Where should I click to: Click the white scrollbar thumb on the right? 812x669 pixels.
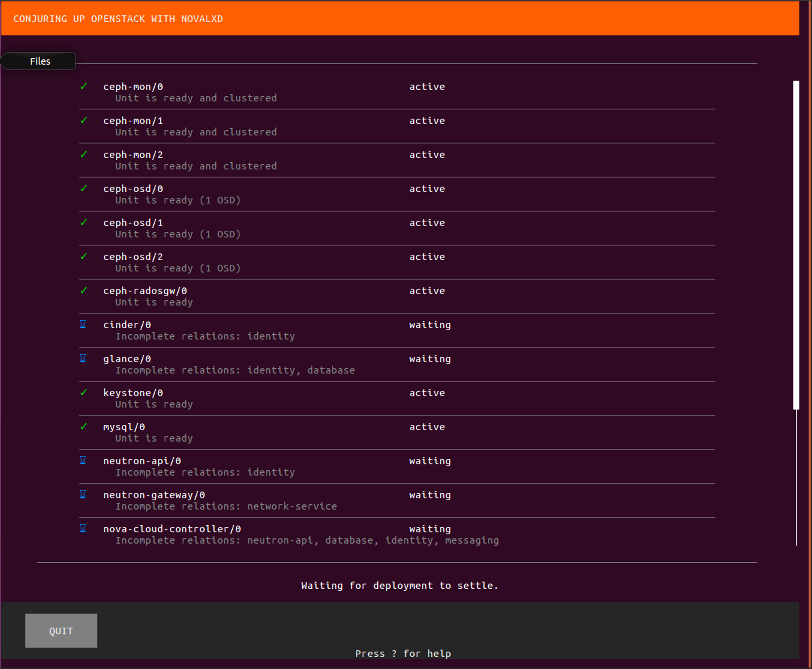coord(796,245)
